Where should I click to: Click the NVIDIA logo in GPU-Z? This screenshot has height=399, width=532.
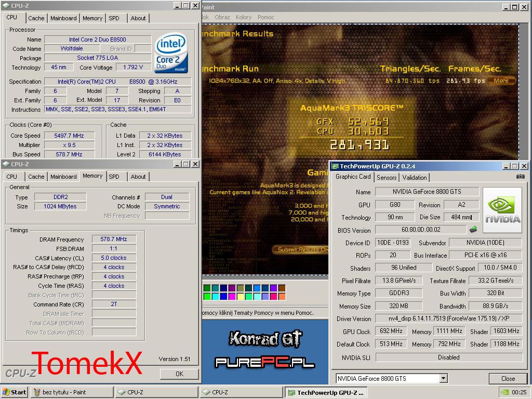click(502, 210)
